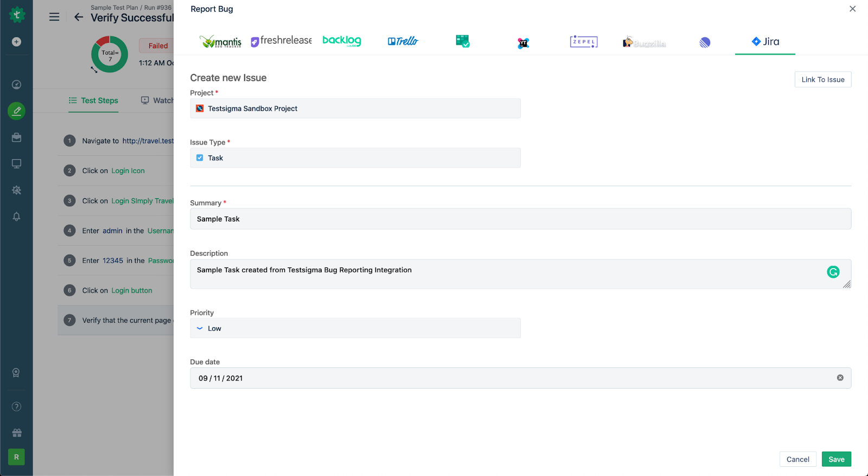Select step 3 Click on Login Simply Travel
Image resolution: width=868 pixels, height=476 pixels.
pos(116,201)
